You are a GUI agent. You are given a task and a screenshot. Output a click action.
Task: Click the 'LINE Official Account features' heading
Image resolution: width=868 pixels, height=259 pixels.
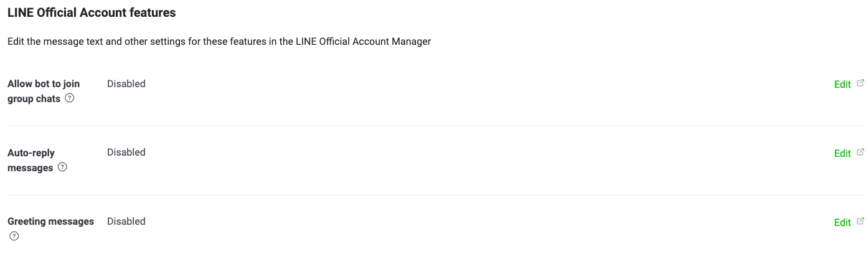pos(92,12)
